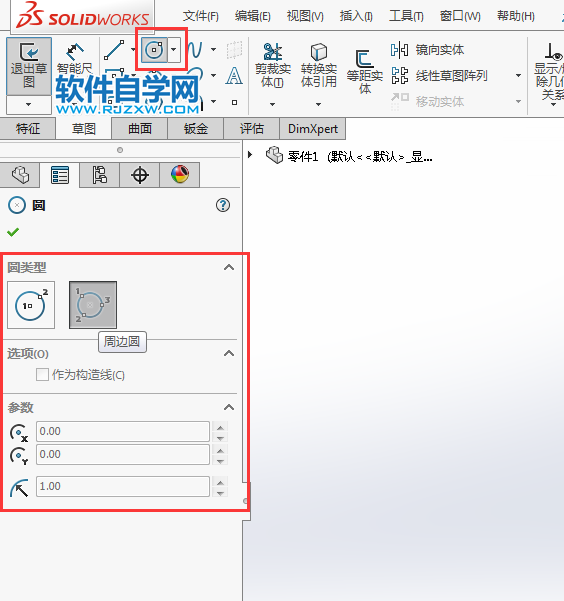
Task: Choose the center-based circle type
Action: [31, 305]
